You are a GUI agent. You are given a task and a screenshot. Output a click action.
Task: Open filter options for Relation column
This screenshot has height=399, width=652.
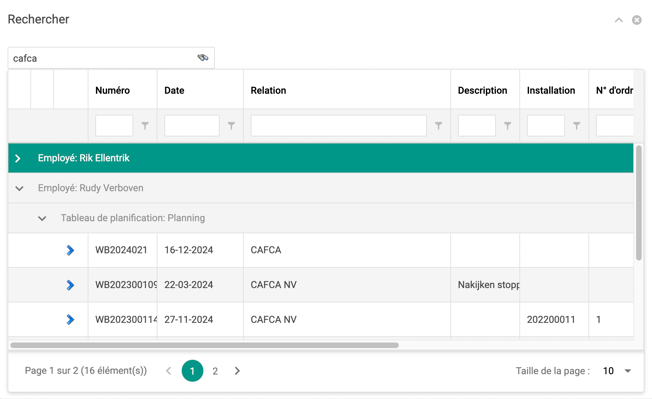438,126
